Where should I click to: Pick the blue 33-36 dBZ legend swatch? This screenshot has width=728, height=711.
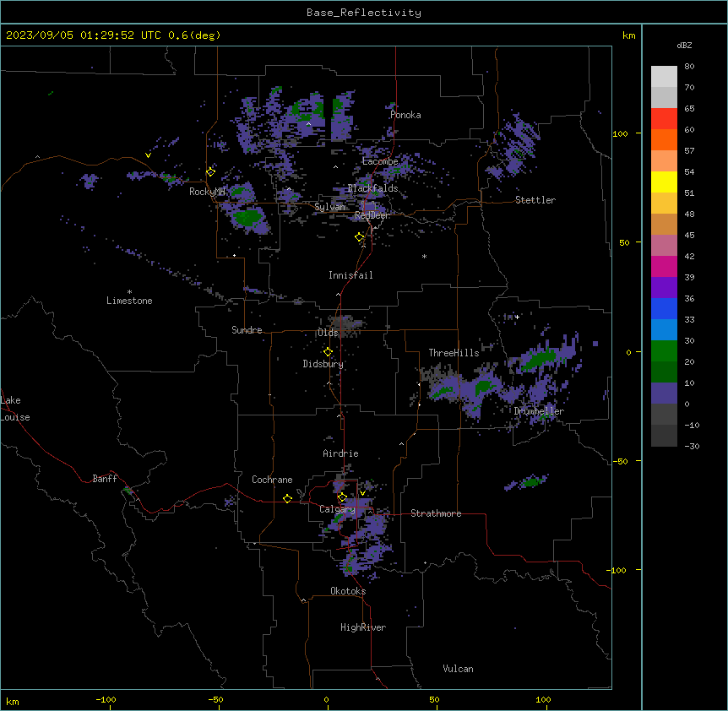[x=664, y=308]
